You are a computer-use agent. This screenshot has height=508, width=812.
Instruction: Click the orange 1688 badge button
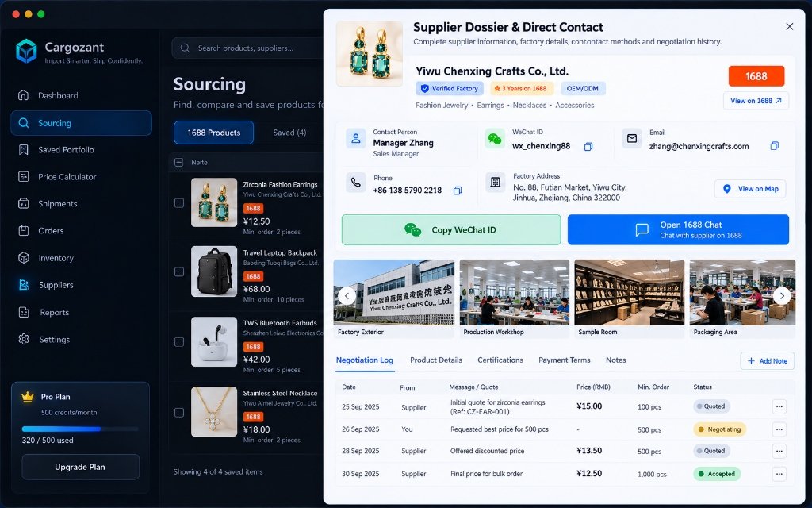[756, 76]
